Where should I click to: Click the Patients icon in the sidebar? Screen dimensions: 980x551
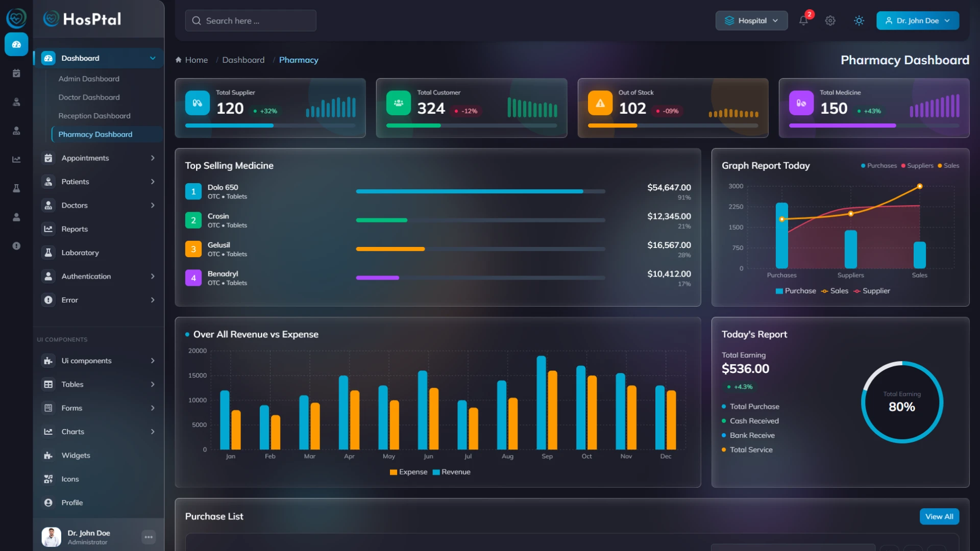[x=48, y=182]
